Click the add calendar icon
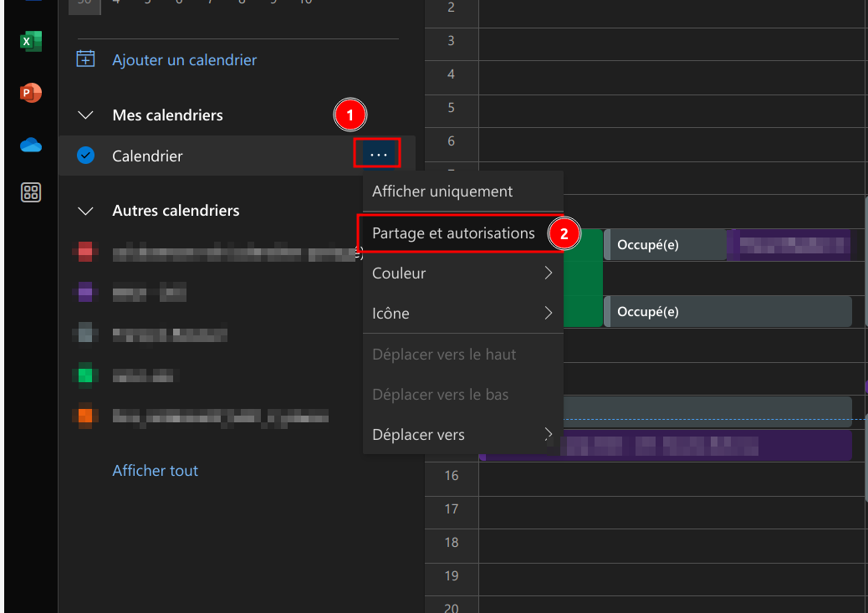 coord(85,59)
